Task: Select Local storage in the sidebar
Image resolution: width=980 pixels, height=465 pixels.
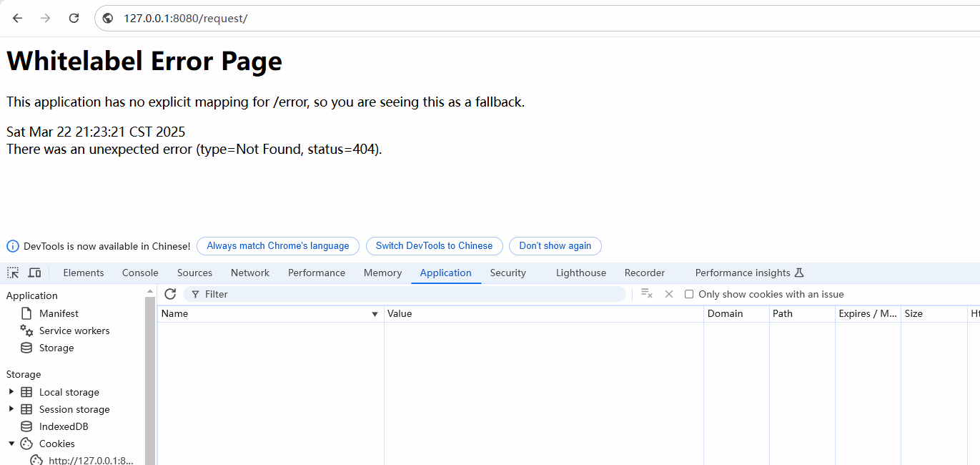Action: coord(69,392)
